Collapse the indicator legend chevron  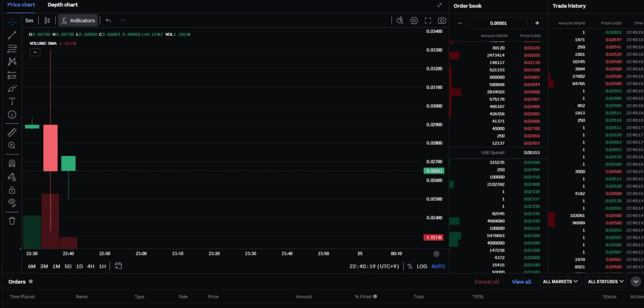tap(35, 52)
